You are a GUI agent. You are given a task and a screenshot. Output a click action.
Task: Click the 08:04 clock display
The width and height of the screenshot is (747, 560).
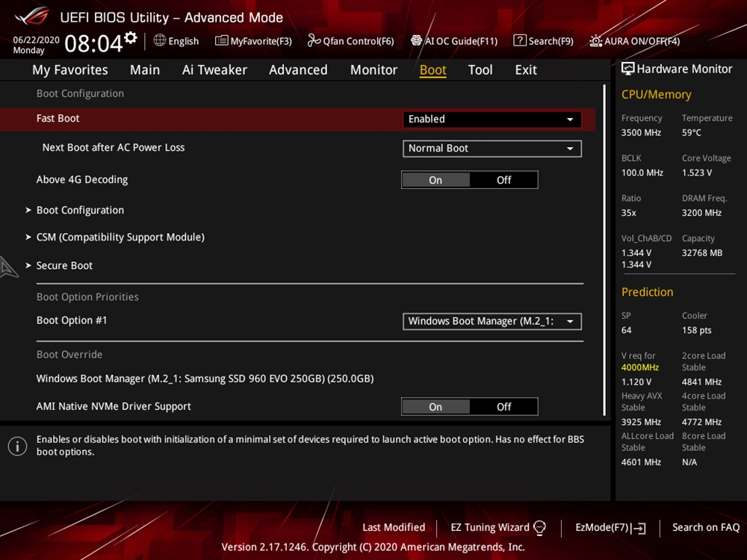point(93,43)
